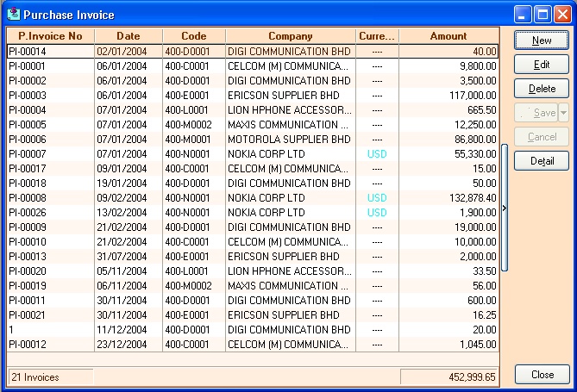The image size is (577, 392).
Task: Click the Edit button
Action: tap(542, 65)
